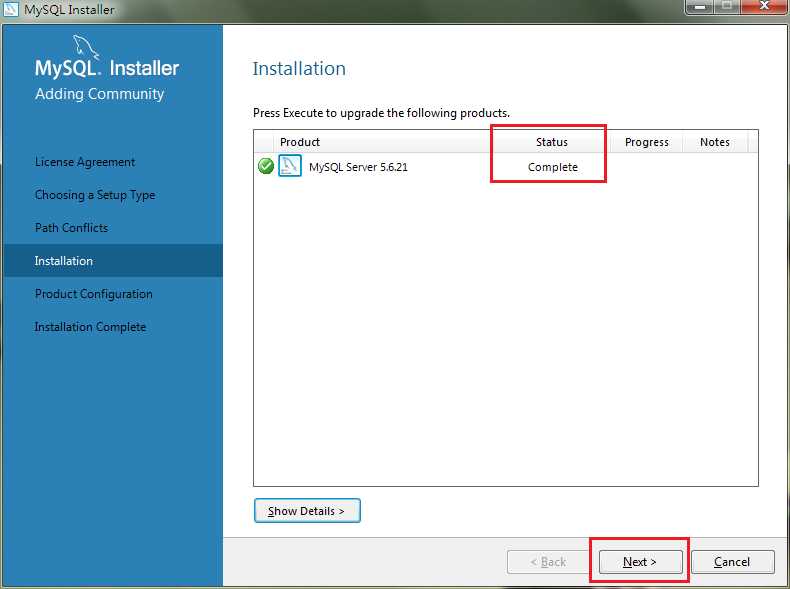Select the Installation Complete step

90,327
